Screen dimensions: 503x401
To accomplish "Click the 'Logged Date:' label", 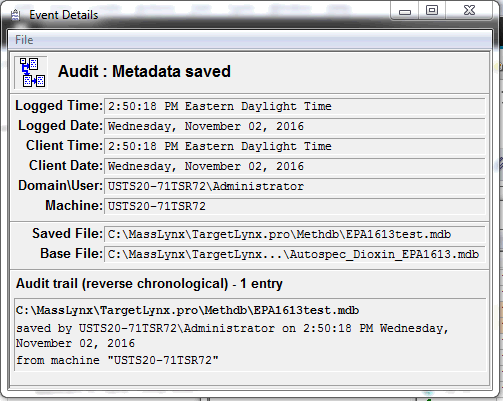I will tap(60, 126).
